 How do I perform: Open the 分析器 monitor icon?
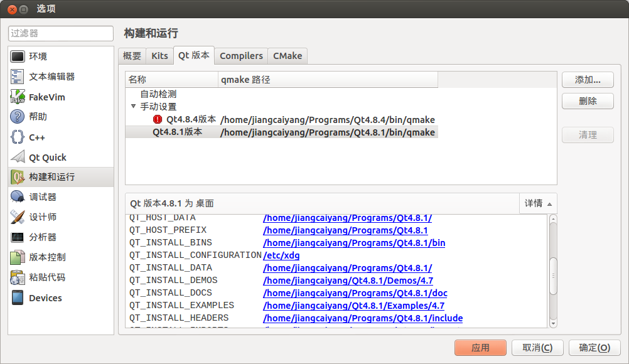pyautogui.click(x=18, y=237)
